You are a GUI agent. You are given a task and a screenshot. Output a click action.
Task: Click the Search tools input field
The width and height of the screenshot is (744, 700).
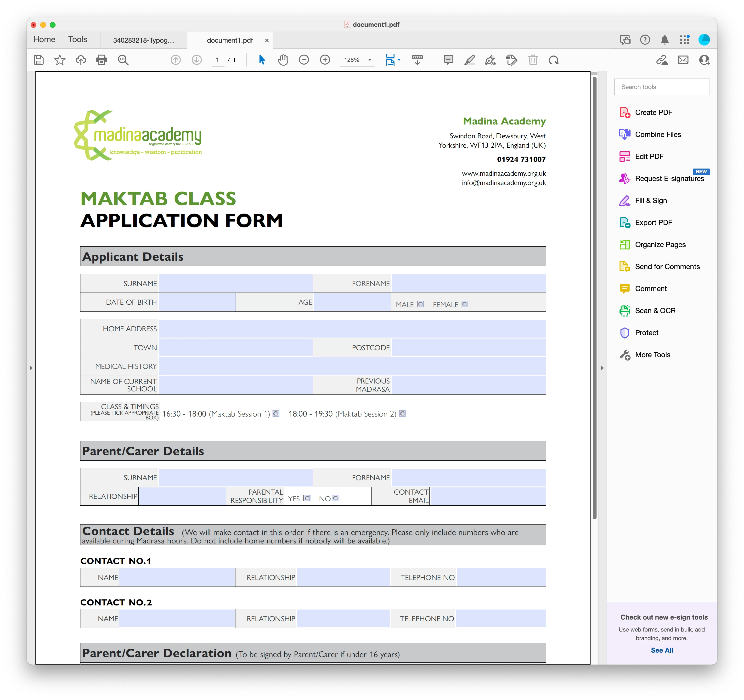tap(662, 87)
